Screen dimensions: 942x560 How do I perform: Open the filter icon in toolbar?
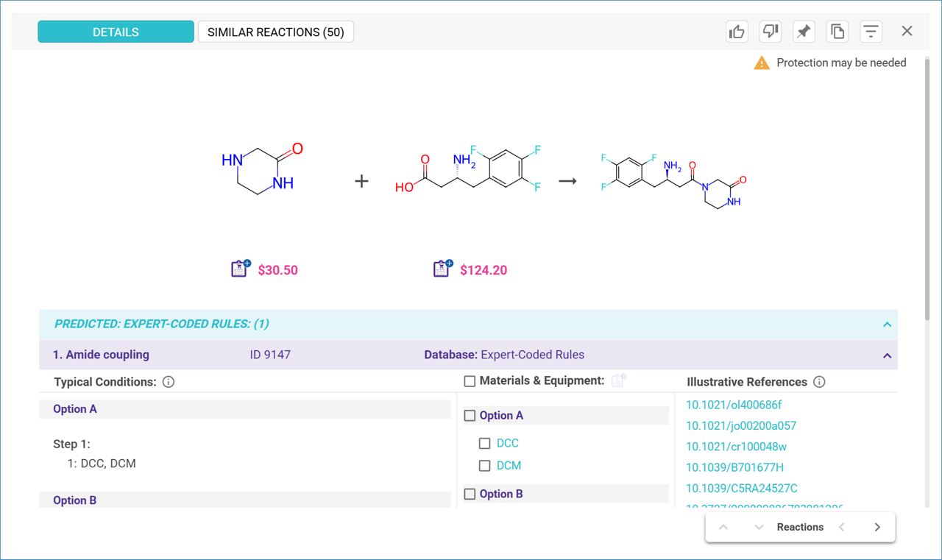point(871,32)
